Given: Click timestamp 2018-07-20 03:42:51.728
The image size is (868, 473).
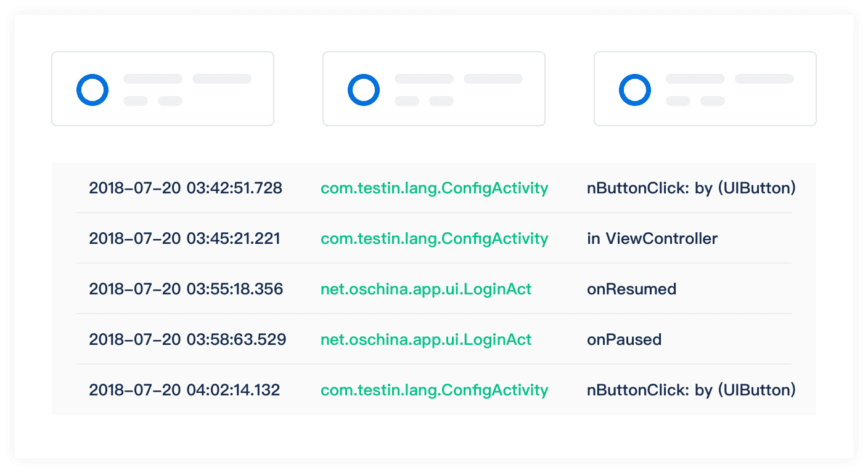Looking at the screenshot, I should [x=186, y=188].
